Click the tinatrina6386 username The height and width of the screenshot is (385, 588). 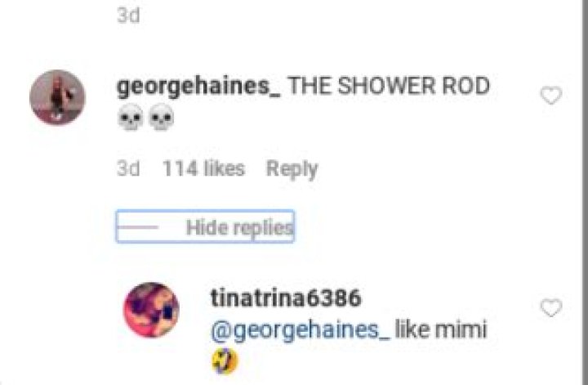[x=286, y=298]
